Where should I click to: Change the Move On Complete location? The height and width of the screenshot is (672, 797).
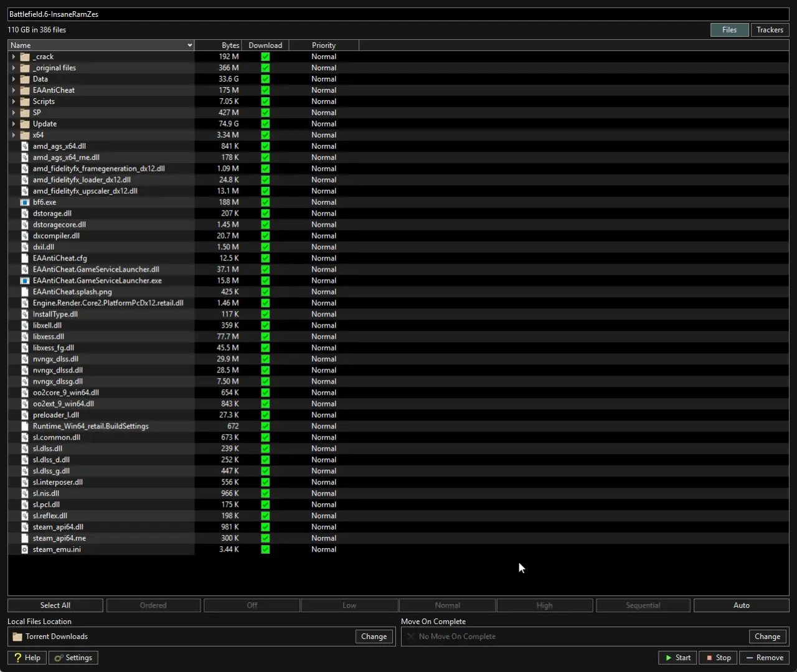pos(768,637)
